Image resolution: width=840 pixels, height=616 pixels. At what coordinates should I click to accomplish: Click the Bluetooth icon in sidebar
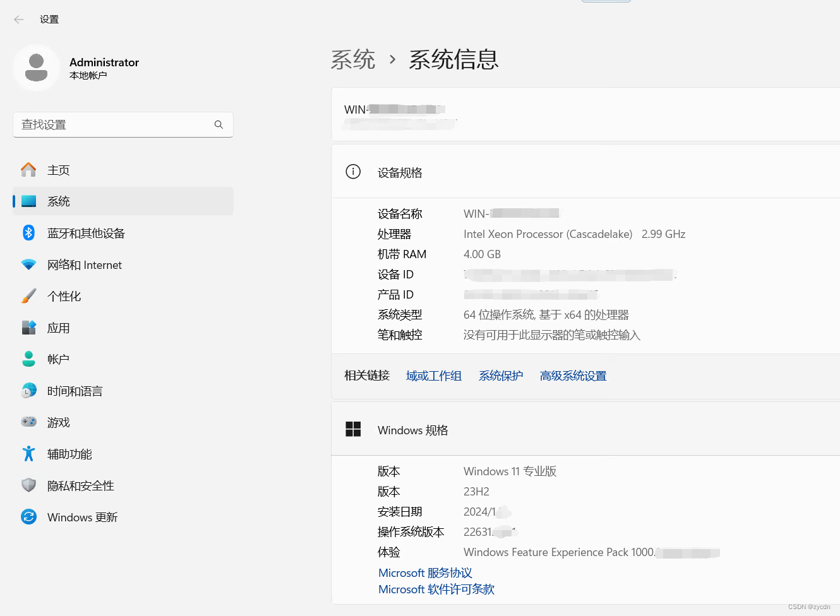click(x=28, y=233)
